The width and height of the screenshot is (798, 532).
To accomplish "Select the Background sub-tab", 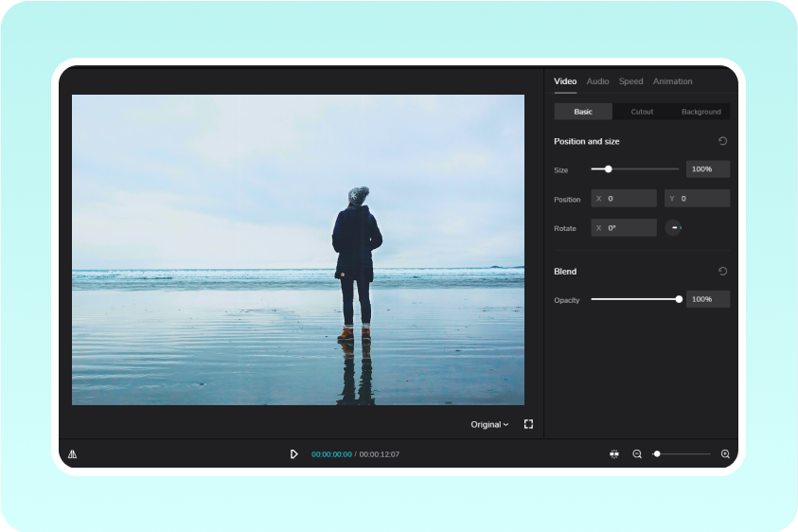I will (x=700, y=112).
